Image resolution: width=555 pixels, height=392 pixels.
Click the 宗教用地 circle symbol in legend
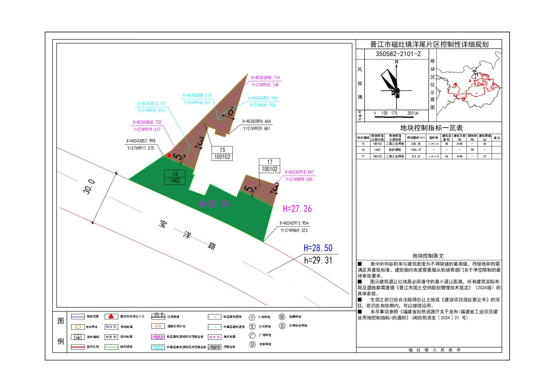coord(252,344)
